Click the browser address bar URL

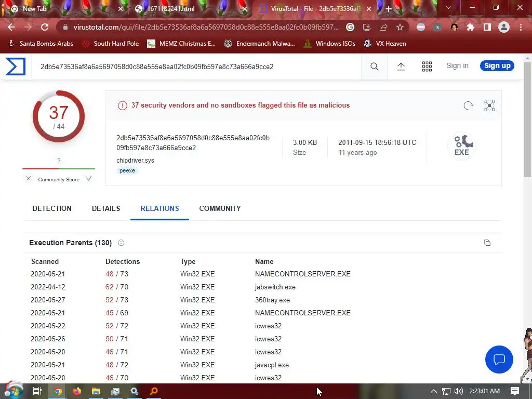(206, 27)
